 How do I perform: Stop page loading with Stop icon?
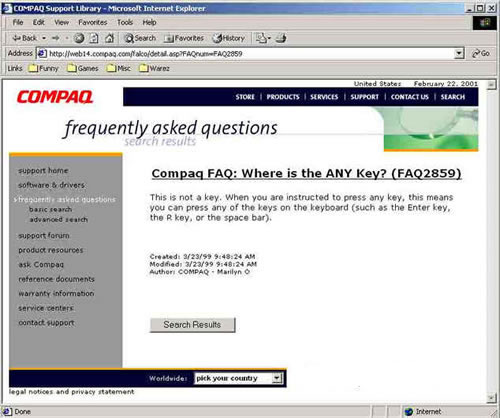click(79, 38)
